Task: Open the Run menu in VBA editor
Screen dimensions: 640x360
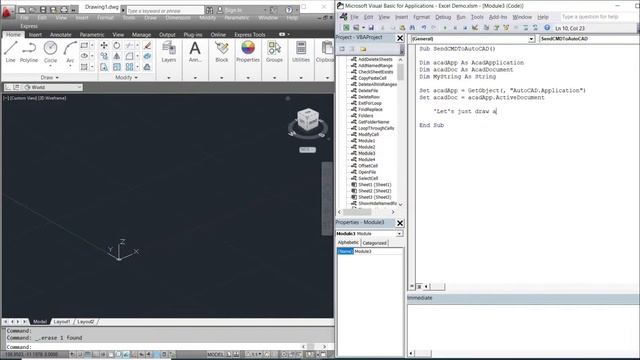Action: (461, 17)
